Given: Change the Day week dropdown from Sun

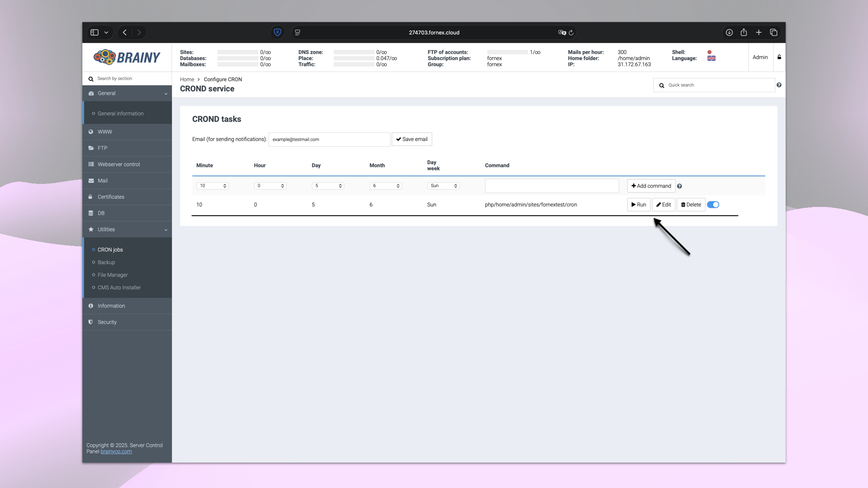Looking at the screenshot, I should point(443,186).
